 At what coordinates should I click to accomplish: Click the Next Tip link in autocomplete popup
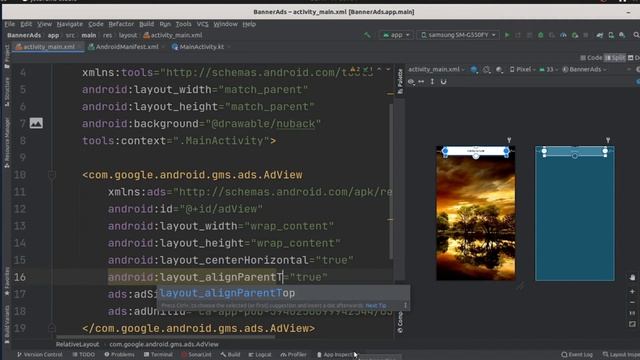tap(376, 306)
